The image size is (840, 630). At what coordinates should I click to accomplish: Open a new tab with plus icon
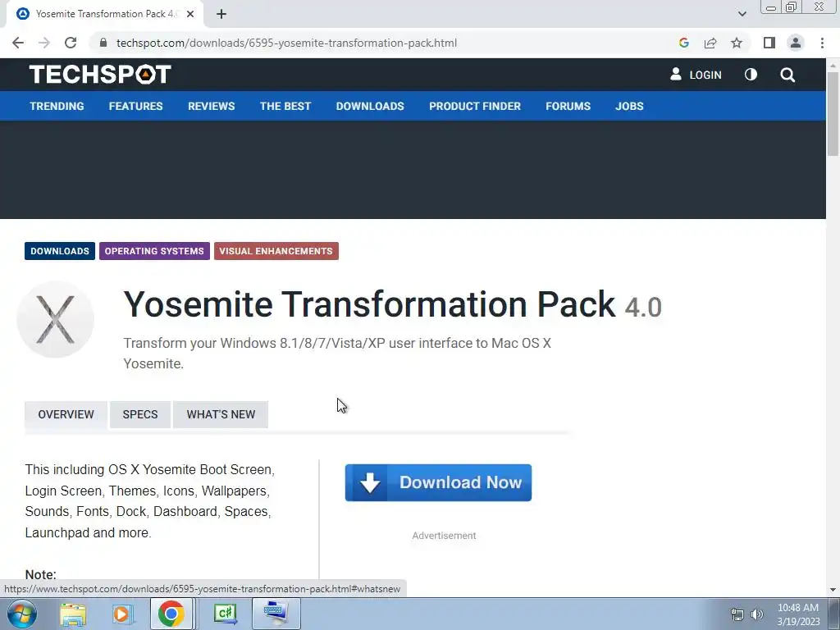point(221,15)
